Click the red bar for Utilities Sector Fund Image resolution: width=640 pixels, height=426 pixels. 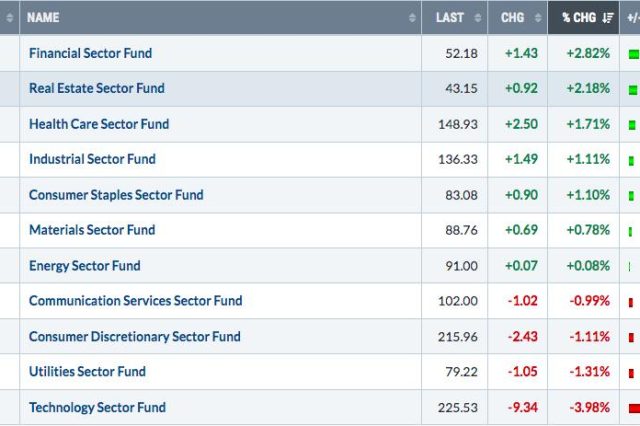[631, 372]
